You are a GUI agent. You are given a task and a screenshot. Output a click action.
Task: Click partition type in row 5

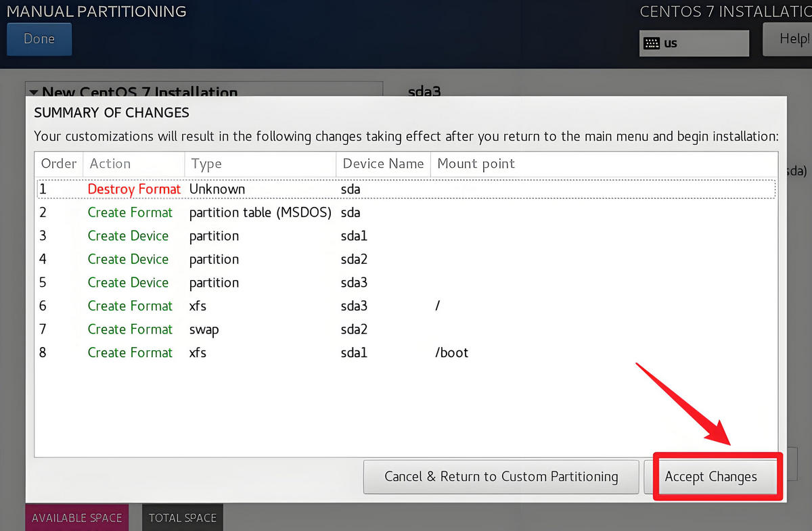214,283
